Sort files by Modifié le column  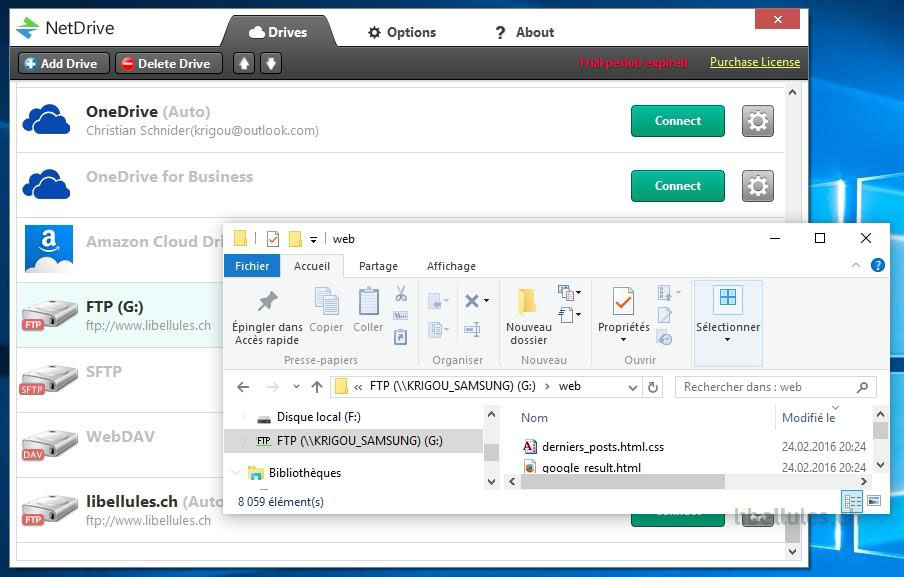click(x=808, y=418)
